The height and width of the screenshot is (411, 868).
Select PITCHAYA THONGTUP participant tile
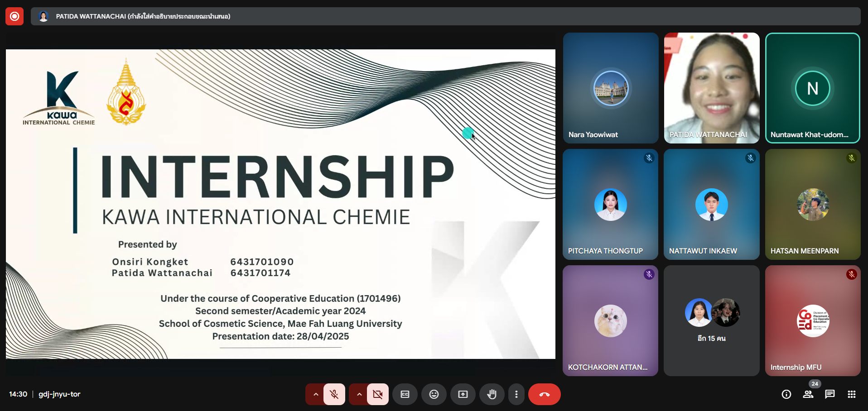click(x=611, y=204)
